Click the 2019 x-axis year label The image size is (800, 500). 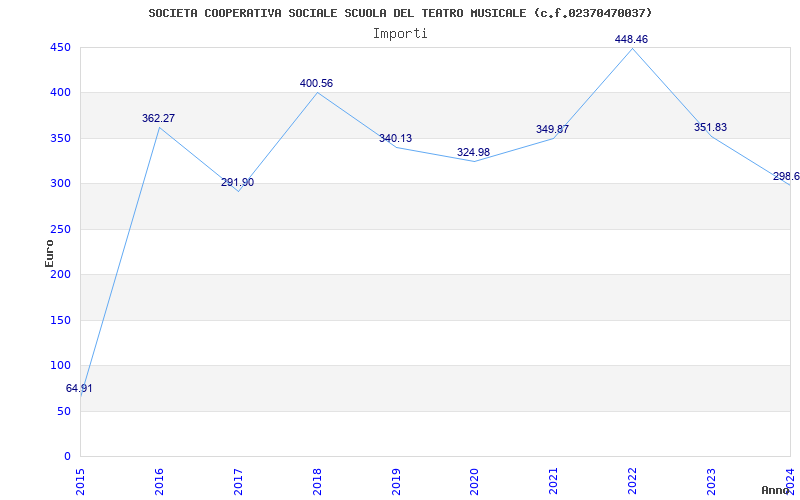(x=396, y=481)
